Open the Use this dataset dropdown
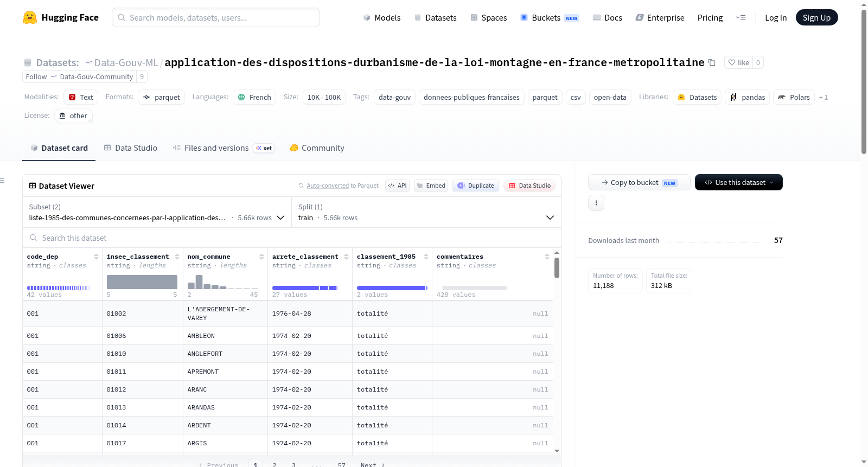Screen dimensions: 868x467 pyautogui.click(x=738, y=182)
